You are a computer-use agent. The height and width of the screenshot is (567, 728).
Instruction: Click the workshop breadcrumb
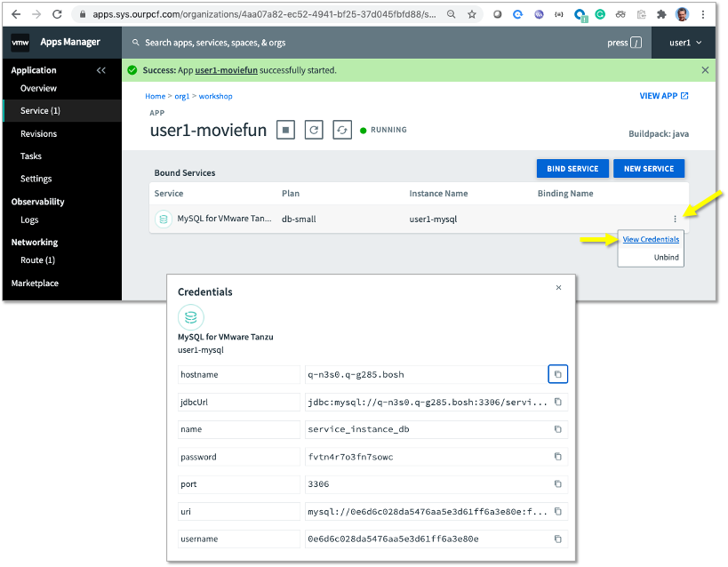(215, 96)
